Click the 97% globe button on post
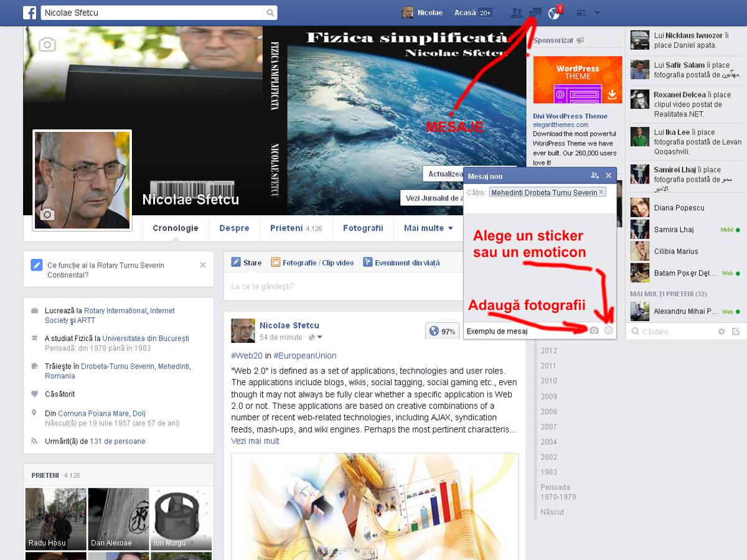This screenshot has width=747, height=560. [x=442, y=332]
